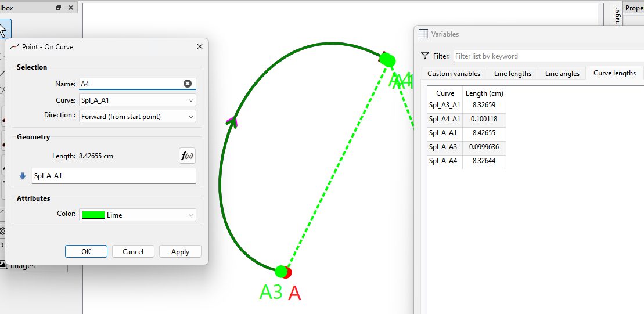Click the Lime green color swatch
The width and height of the screenshot is (644, 314).
click(93, 215)
